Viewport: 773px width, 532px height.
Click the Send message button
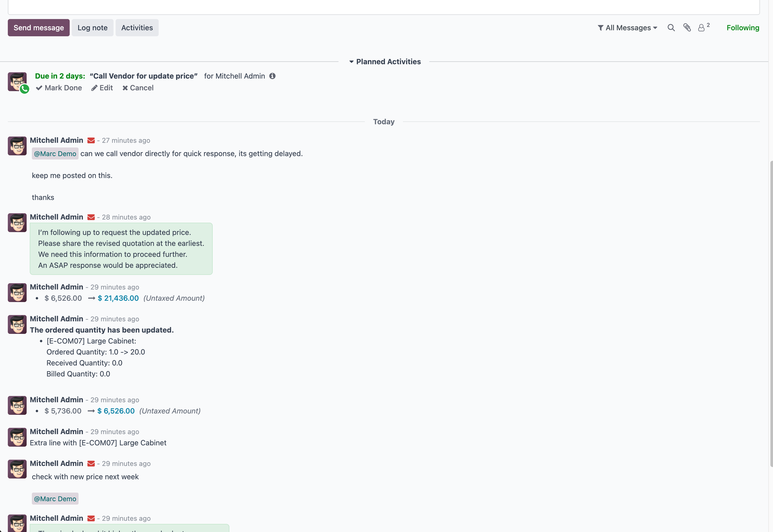38,27
